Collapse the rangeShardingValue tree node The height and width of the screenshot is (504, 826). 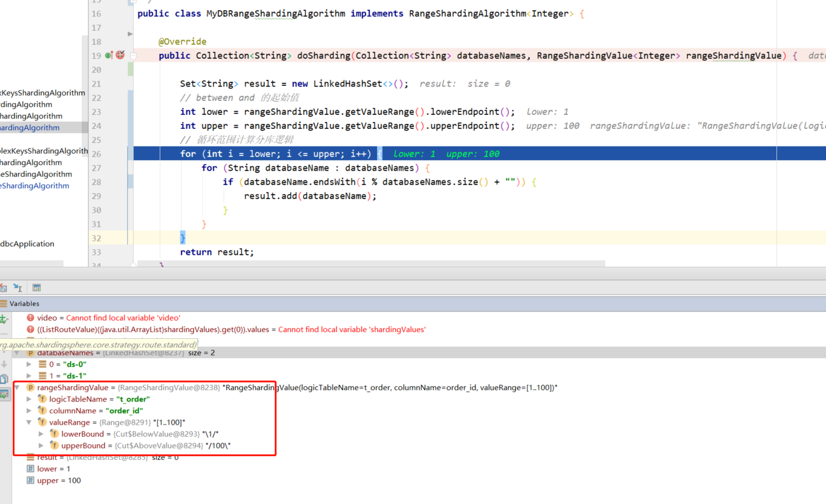tap(17, 387)
